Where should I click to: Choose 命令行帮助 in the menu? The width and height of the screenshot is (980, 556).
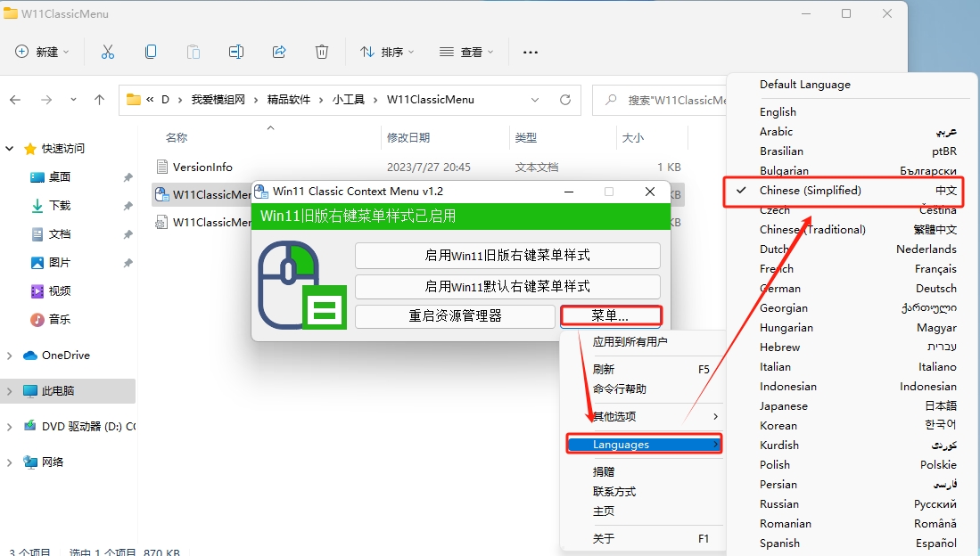click(643, 389)
